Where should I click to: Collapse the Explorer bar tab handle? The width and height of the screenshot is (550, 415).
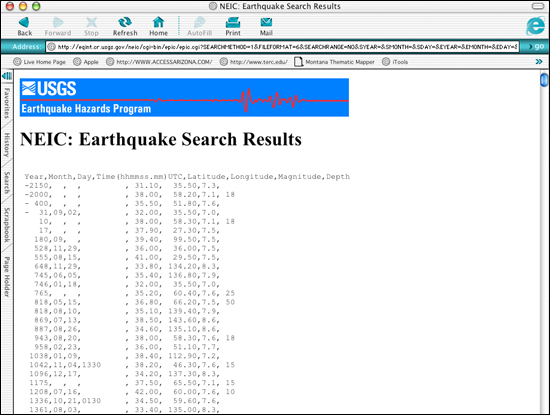click(x=7, y=76)
